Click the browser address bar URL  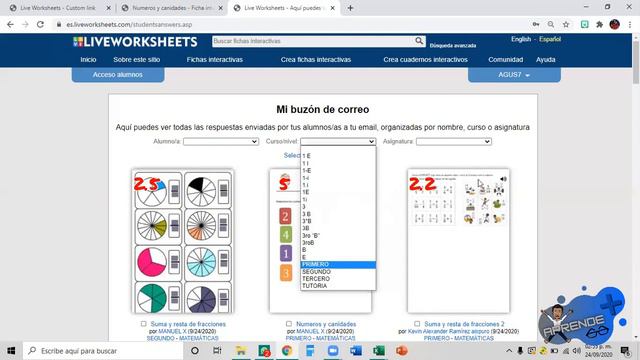(x=129, y=24)
